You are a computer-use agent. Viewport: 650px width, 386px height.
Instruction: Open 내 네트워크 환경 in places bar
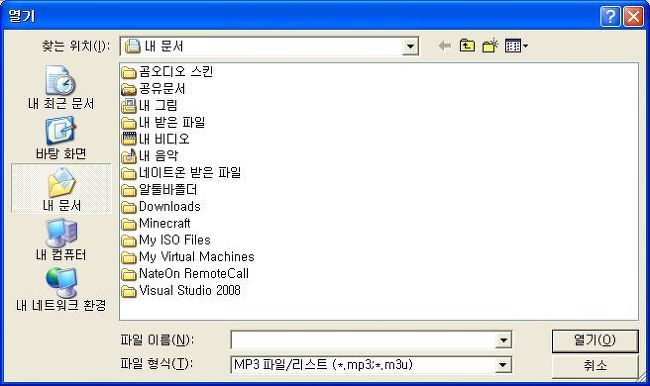61,289
